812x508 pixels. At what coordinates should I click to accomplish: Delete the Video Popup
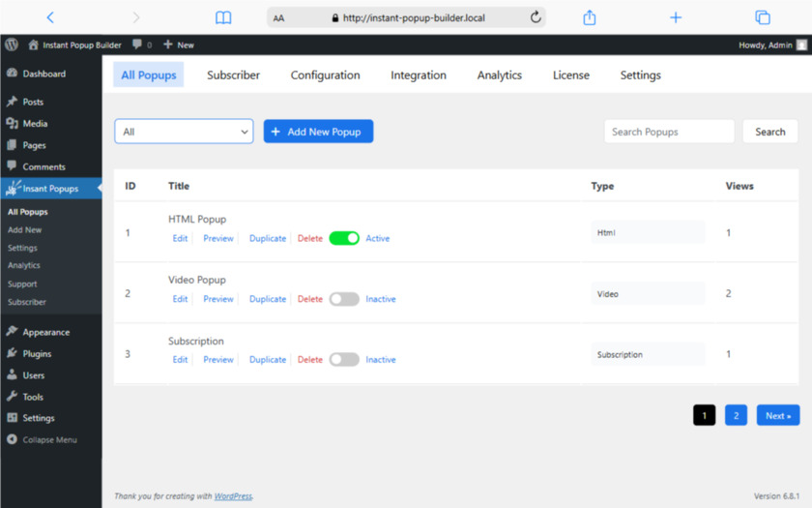pos(309,299)
